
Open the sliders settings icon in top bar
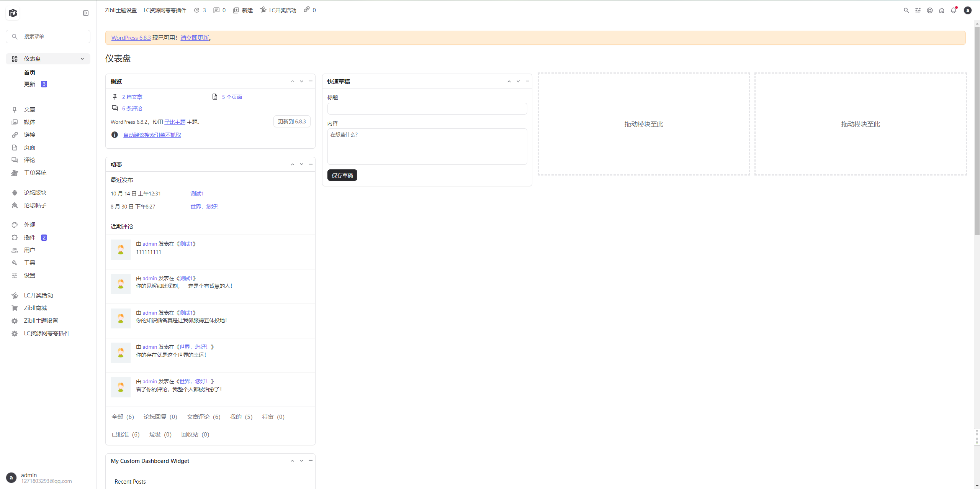918,10
